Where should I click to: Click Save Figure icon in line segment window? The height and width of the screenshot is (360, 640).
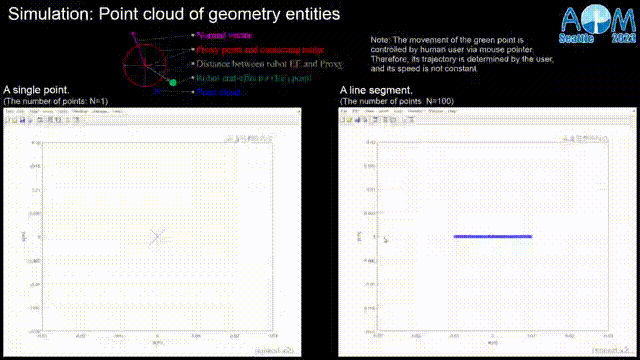(x=358, y=120)
